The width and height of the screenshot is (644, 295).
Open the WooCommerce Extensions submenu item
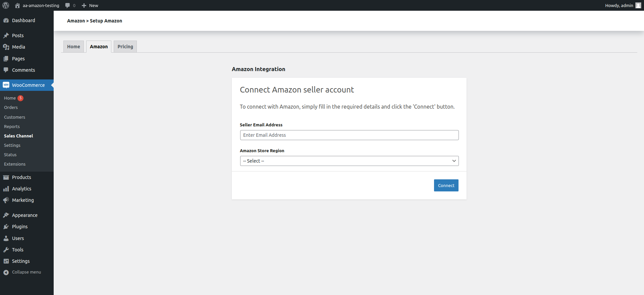point(15,164)
